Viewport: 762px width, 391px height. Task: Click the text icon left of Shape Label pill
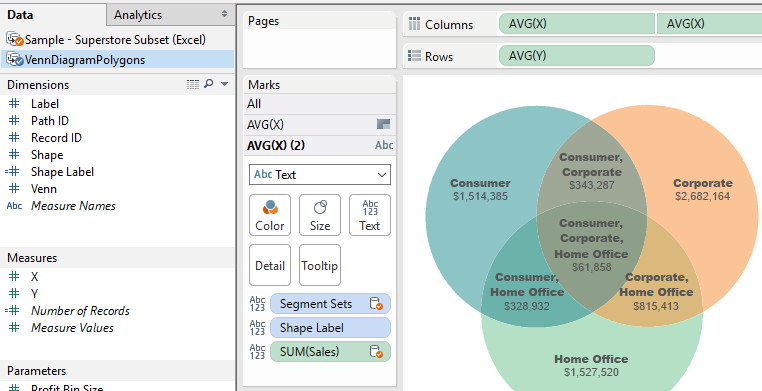pyautogui.click(x=257, y=328)
